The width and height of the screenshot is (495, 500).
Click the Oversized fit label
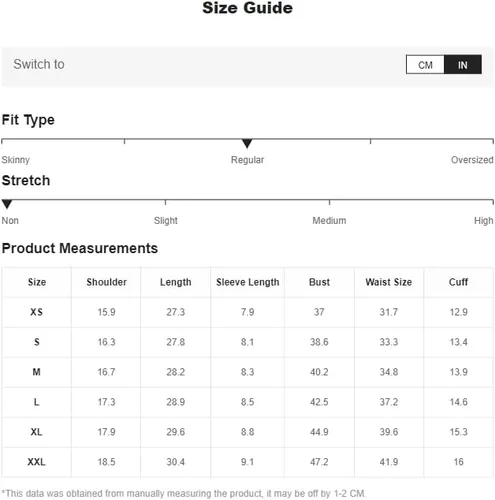[x=472, y=160]
